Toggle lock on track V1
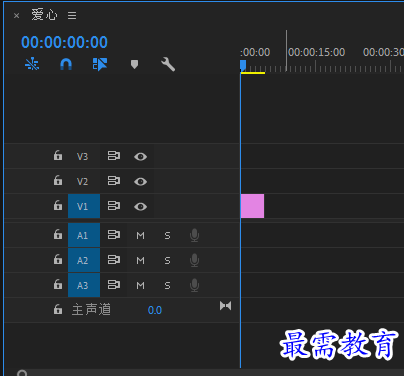This screenshot has height=376, width=404. (x=58, y=205)
